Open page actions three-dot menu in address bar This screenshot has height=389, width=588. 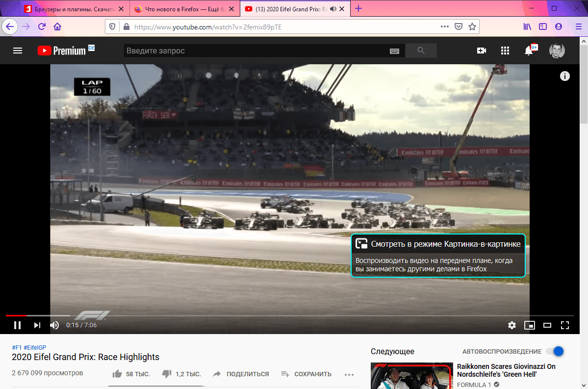445,26
